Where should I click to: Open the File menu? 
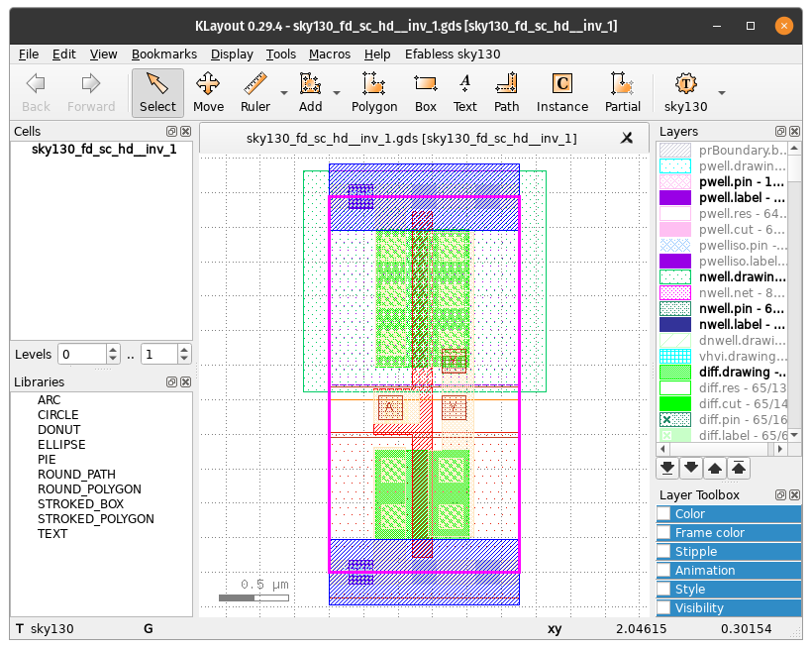tap(29, 54)
